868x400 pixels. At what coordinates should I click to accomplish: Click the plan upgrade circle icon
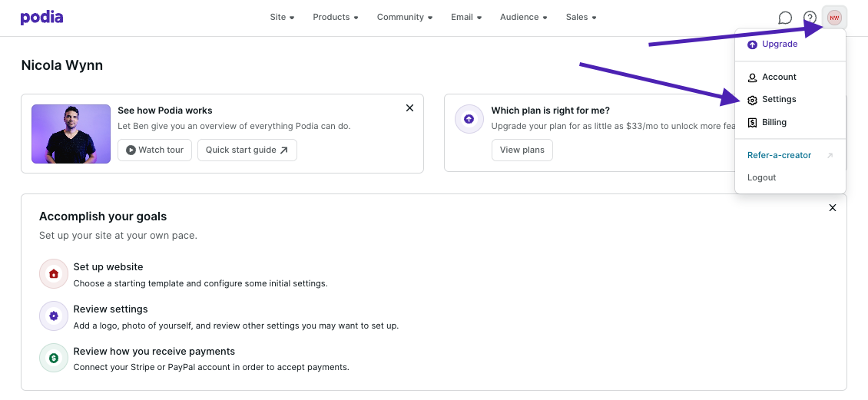[x=469, y=119]
